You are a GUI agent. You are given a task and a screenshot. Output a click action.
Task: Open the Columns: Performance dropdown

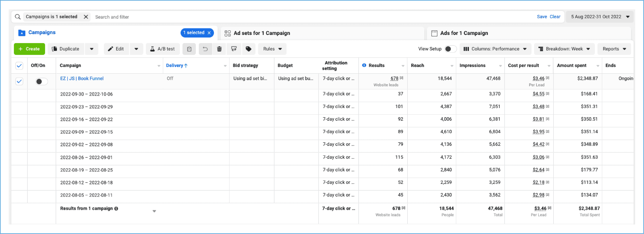(495, 49)
